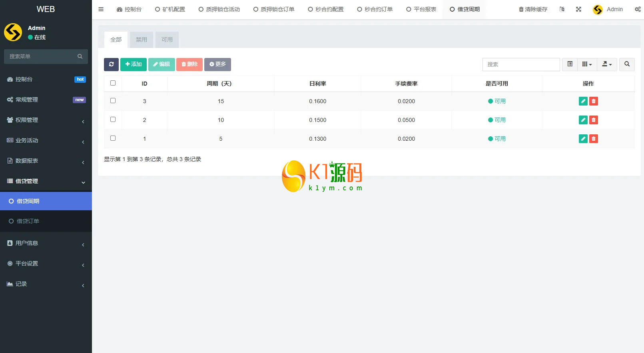Viewport: 644px width, 353px height.
Task: Delete the row with ID 1
Action: (x=594, y=139)
